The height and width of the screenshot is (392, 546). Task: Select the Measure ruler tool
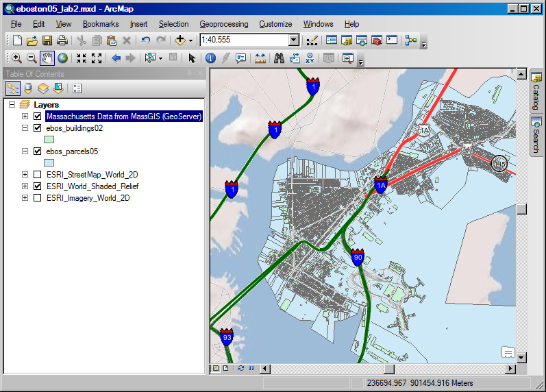coord(260,58)
